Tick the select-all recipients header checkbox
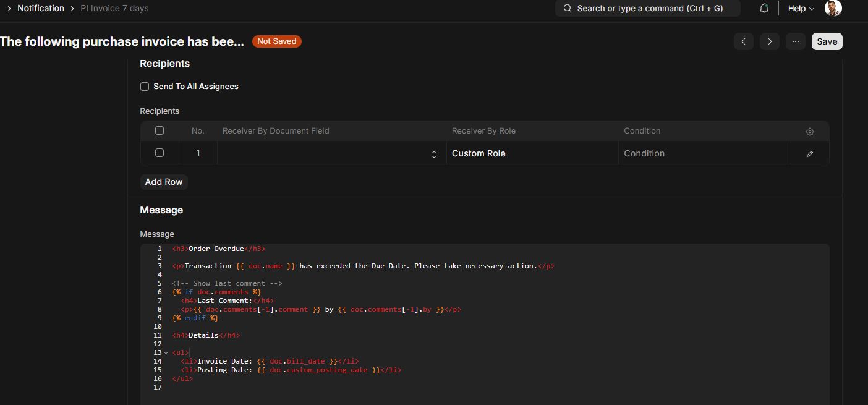Image resolution: width=868 pixels, height=405 pixels. coord(160,130)
